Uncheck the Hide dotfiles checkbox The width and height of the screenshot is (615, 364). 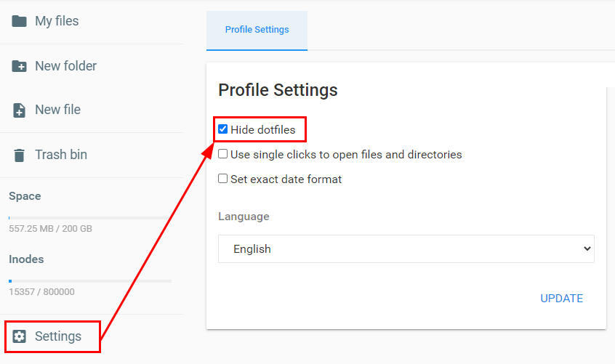coord(223,130)
